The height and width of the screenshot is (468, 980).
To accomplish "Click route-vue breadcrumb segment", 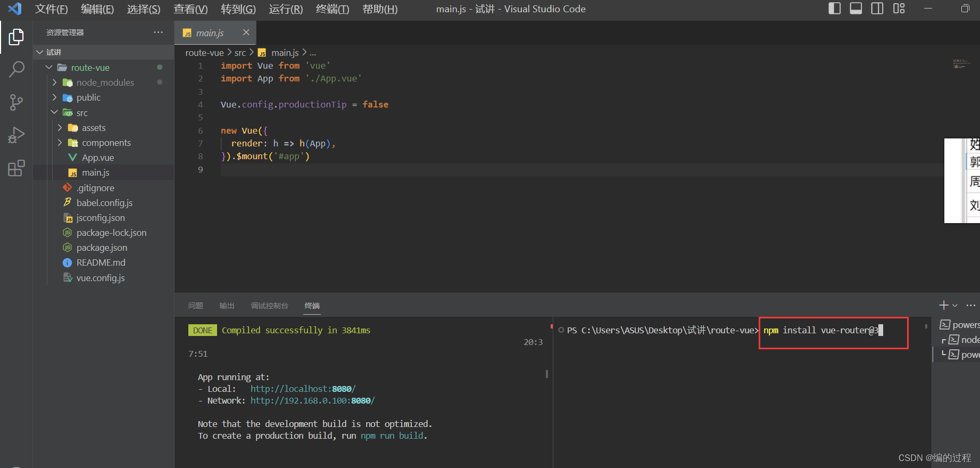I will pyautogui.click(x=204, y=53).
